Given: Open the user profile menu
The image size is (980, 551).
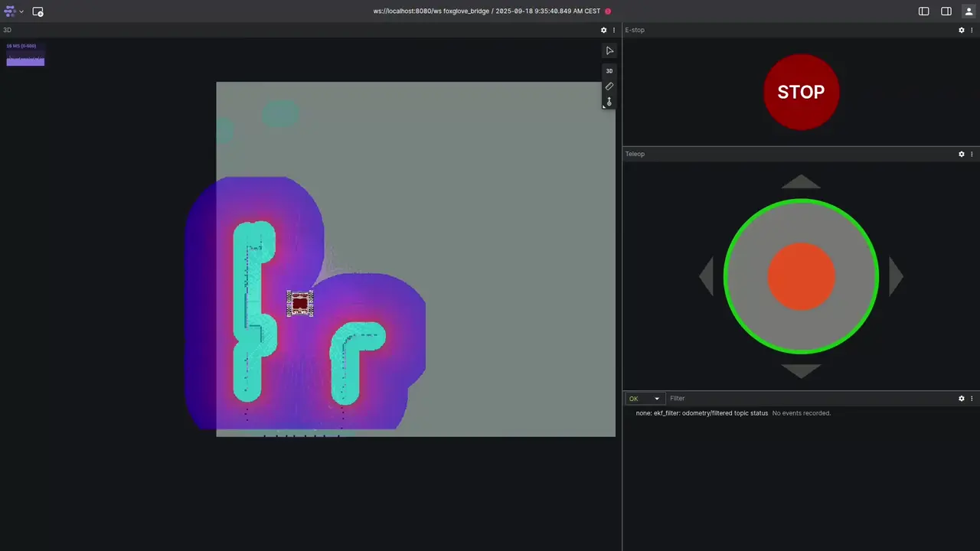Looking at the screenshot, I should 968,11.
